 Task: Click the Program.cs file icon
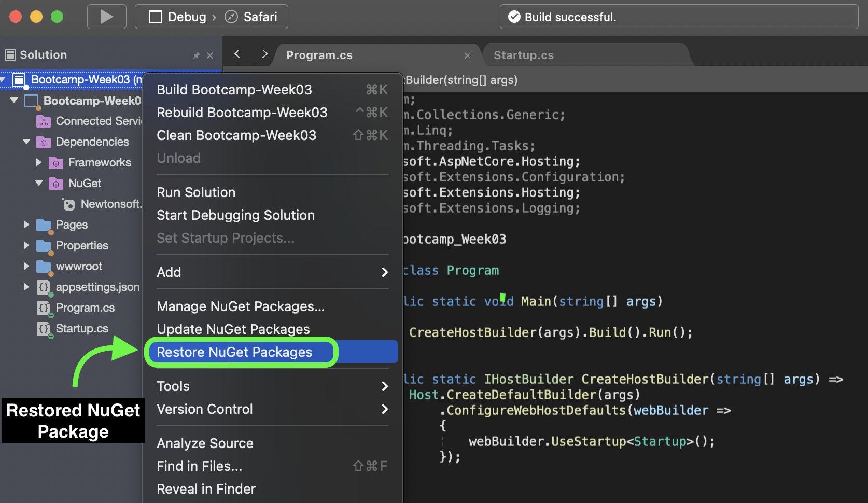tap(44, 308)
